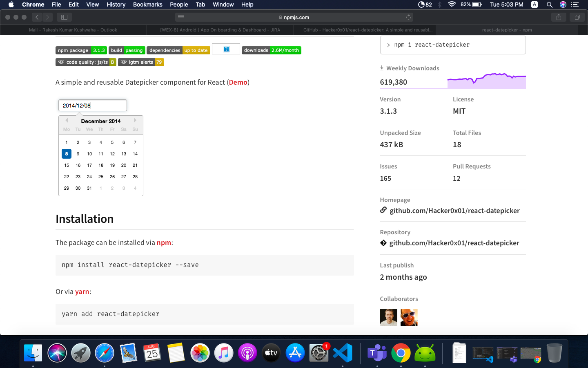Click the date input field 2014/12/08
This screenshot has height=368, width=588.
[x=93, y=105]
